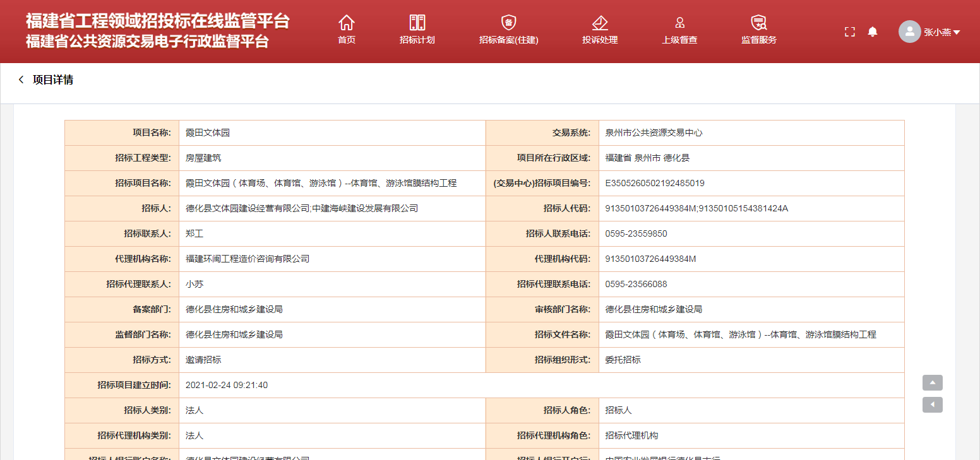Click 招标人类别 value 法人
980x460 pixels.
point(194,410)
